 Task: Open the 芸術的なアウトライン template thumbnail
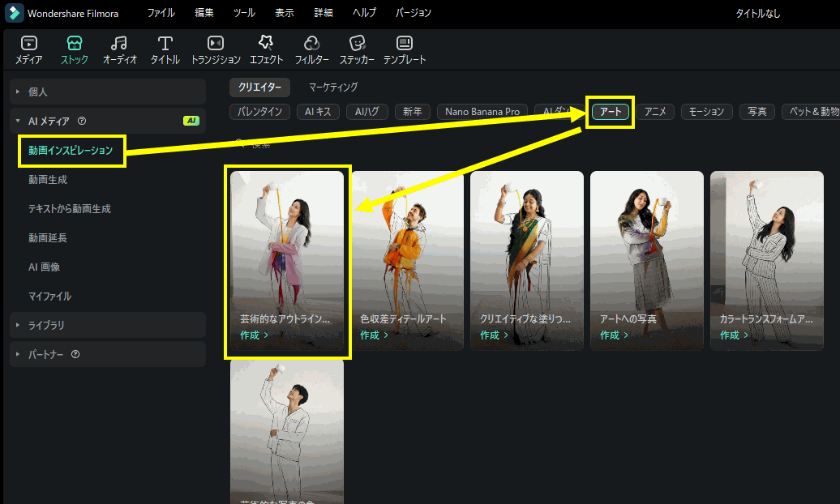tap(287, 261)
